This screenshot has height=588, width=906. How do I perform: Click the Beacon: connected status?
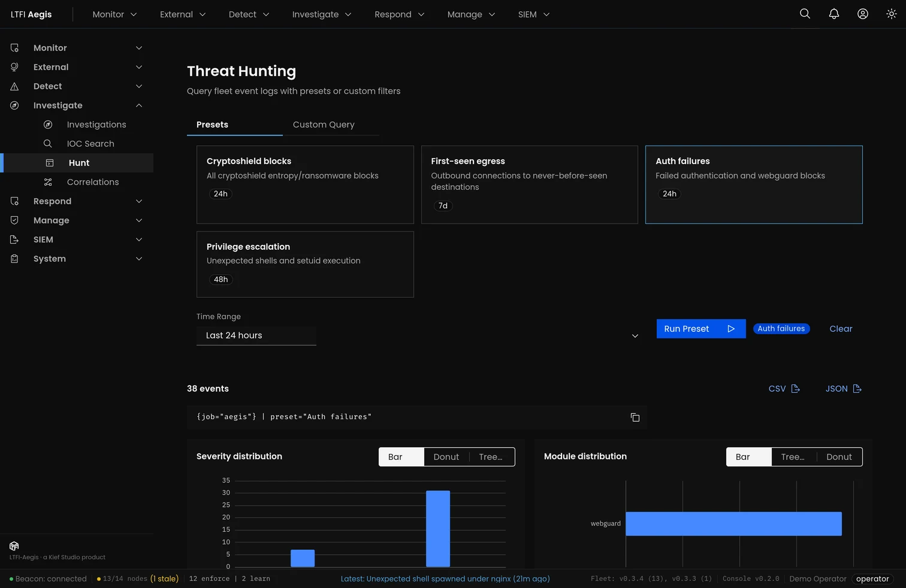click(48, 579)
